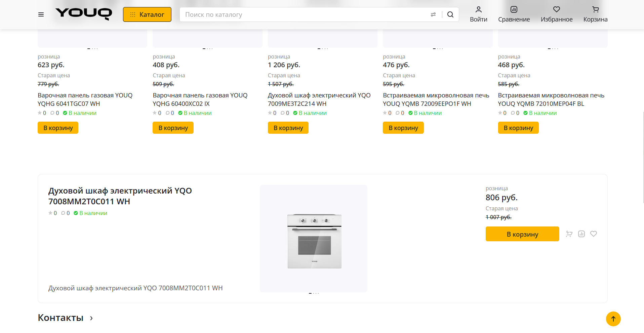
Task: Click quick-buy cart icon for featured oven
Action: [x=569, y=234]
